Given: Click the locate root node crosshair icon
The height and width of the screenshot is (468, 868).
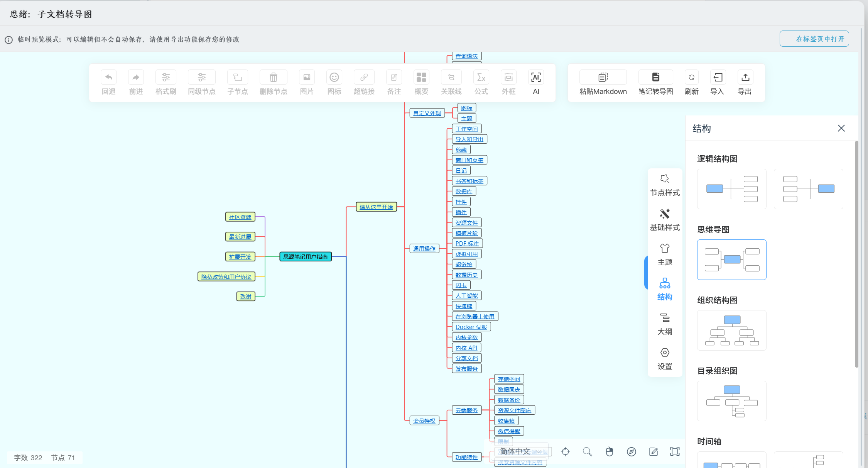Looking at the screenshot, I should tap(566, 451).
